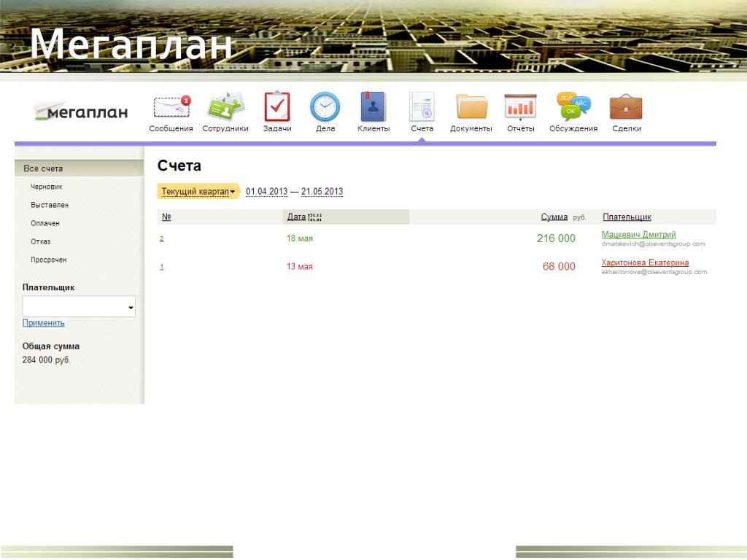Screen dimensions: 747x560
Task: Open the Плательщик combo box
Action: [79, 307]
